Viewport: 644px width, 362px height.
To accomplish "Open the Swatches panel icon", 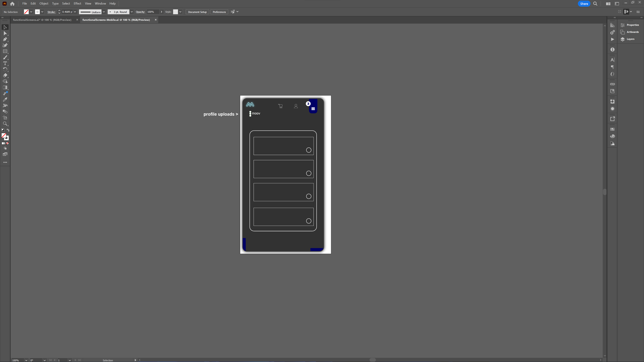I will (612, 129).
